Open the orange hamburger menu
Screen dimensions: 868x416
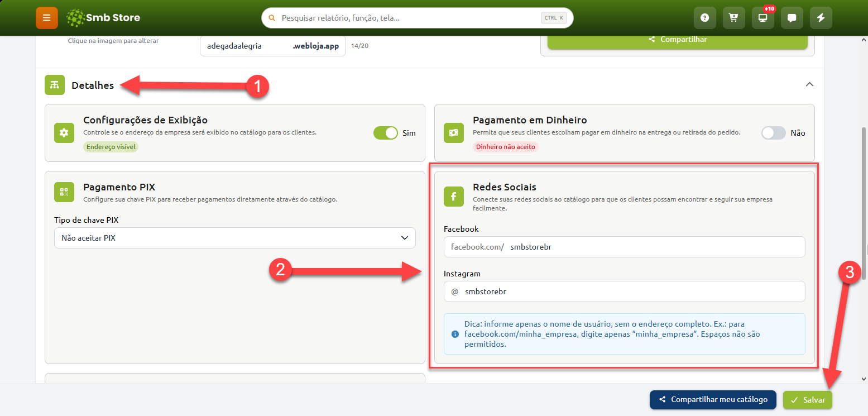pyautogui.click(x=47, y=18)
